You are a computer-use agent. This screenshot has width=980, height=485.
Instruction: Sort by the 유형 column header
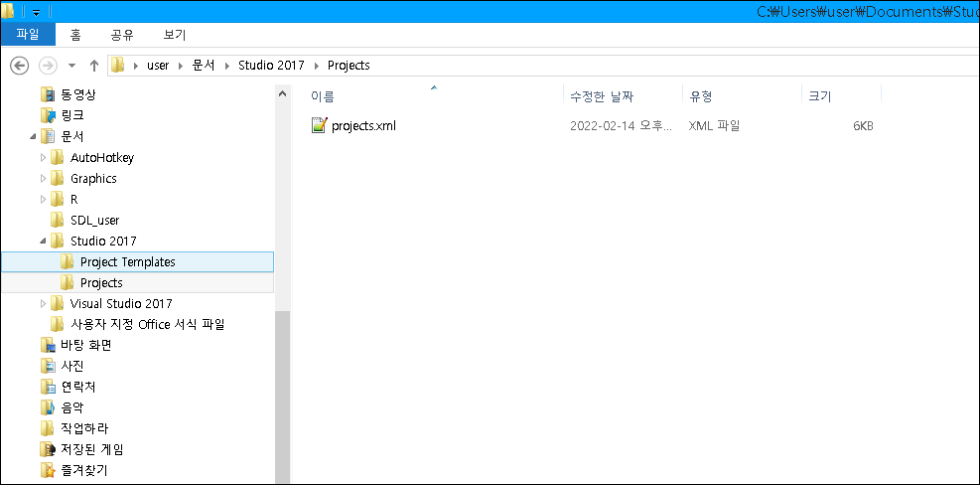tap(701, 96)
